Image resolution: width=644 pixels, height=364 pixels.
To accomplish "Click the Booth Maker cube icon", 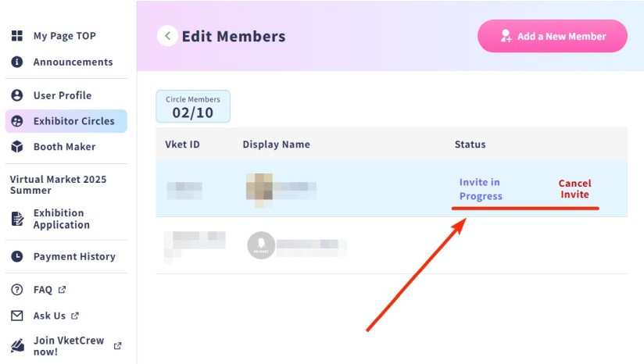I will click(17, 147).
